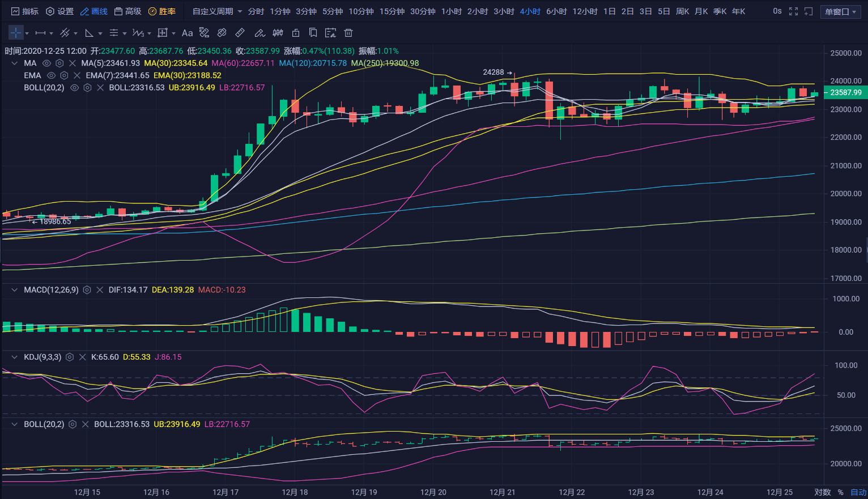Select the 周K weekly timeframe tab

683,11
